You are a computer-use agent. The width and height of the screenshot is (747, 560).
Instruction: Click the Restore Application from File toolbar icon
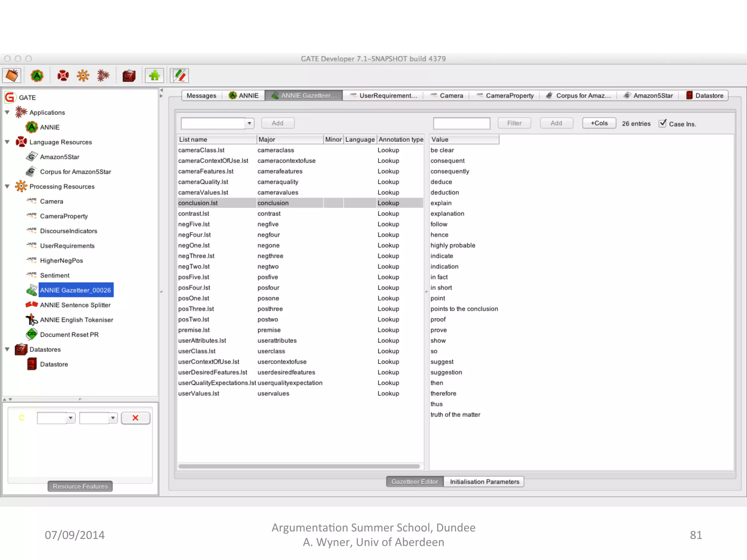tap(12, 75)
